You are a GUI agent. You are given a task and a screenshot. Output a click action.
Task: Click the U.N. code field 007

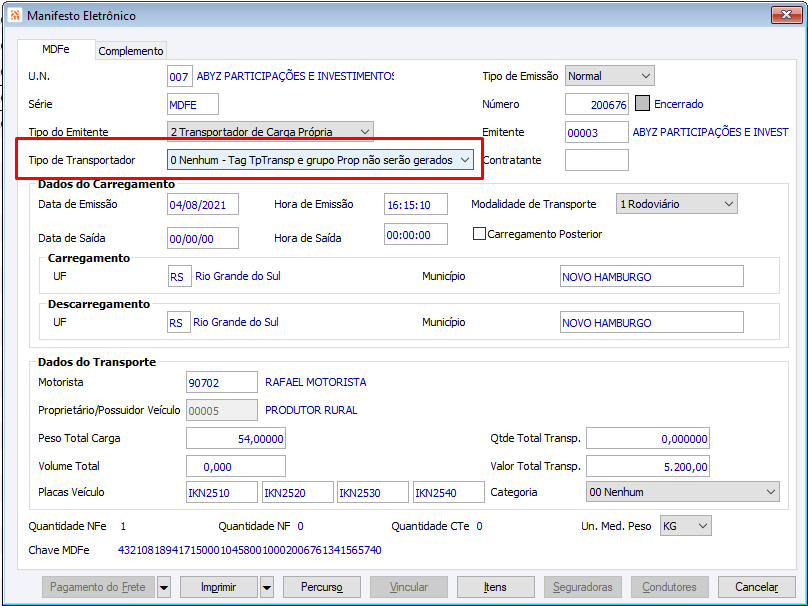pos(180,76)
